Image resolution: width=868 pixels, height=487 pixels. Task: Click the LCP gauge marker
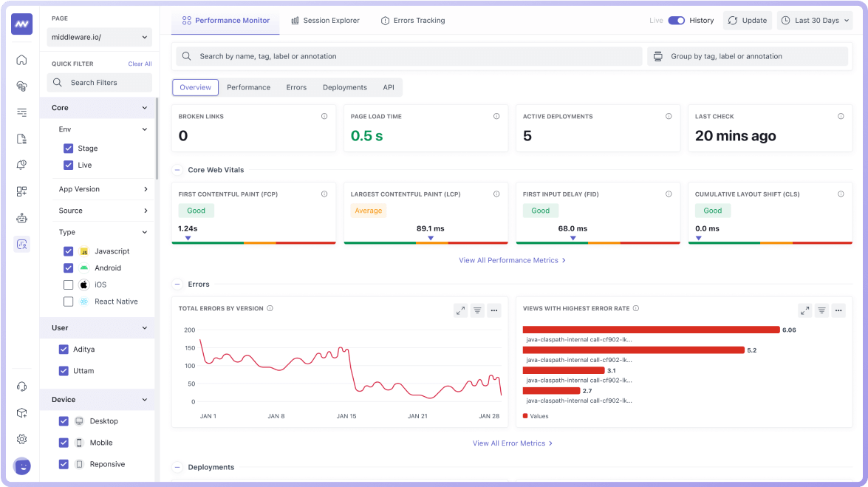(431, 238)
